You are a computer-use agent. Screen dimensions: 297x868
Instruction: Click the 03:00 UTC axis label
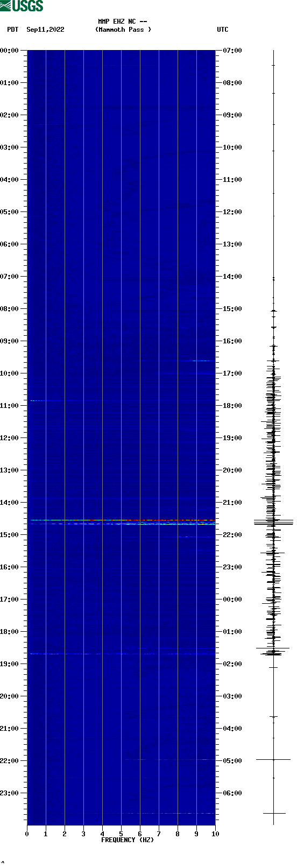point(232,696)
